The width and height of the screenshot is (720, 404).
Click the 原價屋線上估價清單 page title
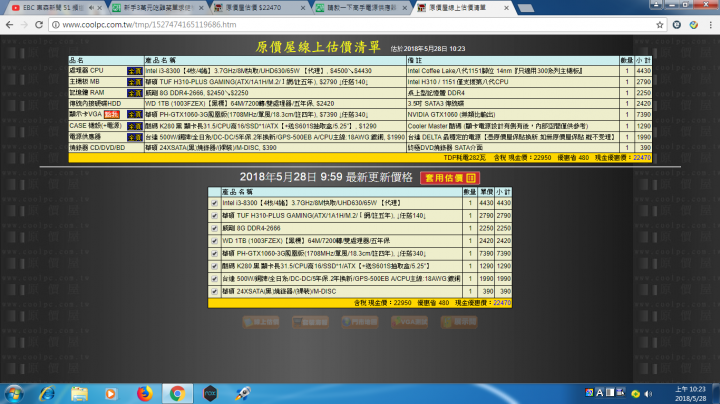point(318,47)
